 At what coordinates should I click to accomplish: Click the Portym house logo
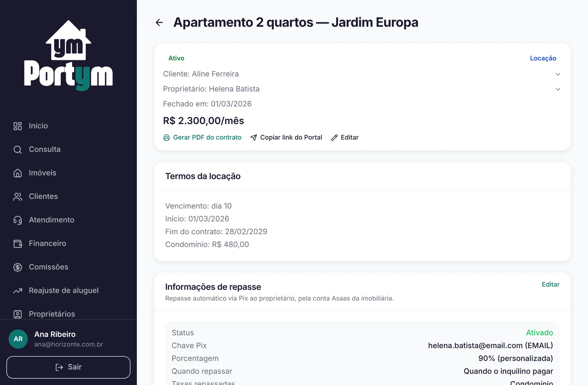68,55
